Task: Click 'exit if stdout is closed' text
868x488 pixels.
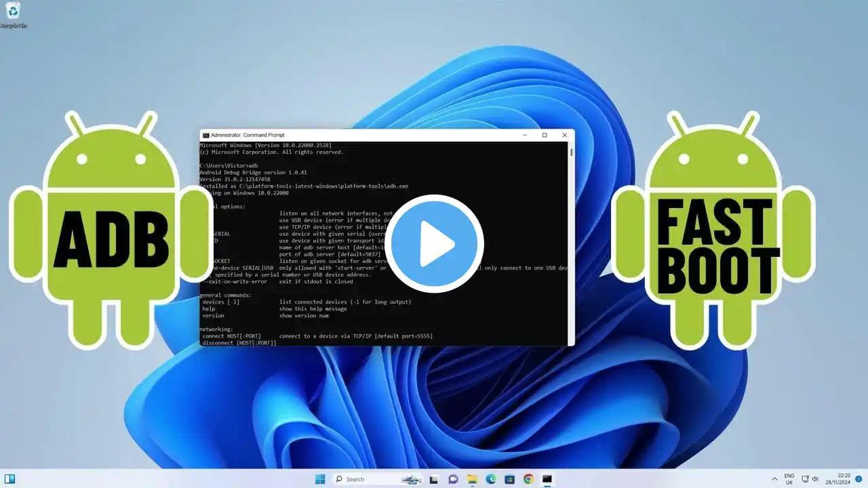Action: [316, 282]
